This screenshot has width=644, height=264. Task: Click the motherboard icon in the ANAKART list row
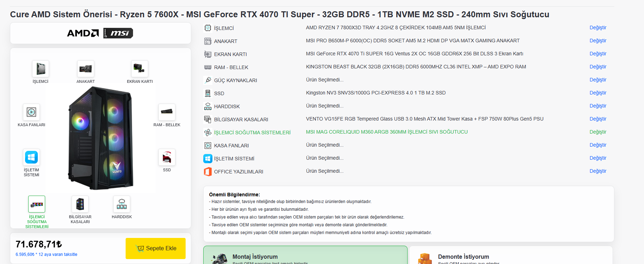tap(208, 41)
